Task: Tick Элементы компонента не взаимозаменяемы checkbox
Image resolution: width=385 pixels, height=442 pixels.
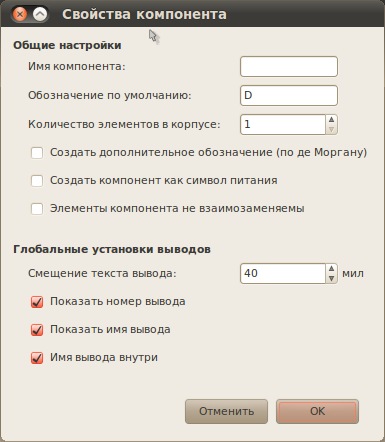Action: pos(37,209)
